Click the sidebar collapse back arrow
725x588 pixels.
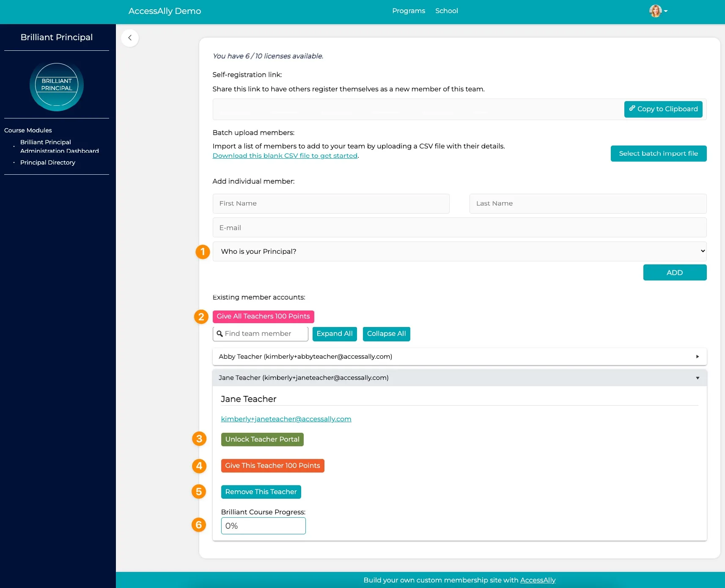[130, 38]
